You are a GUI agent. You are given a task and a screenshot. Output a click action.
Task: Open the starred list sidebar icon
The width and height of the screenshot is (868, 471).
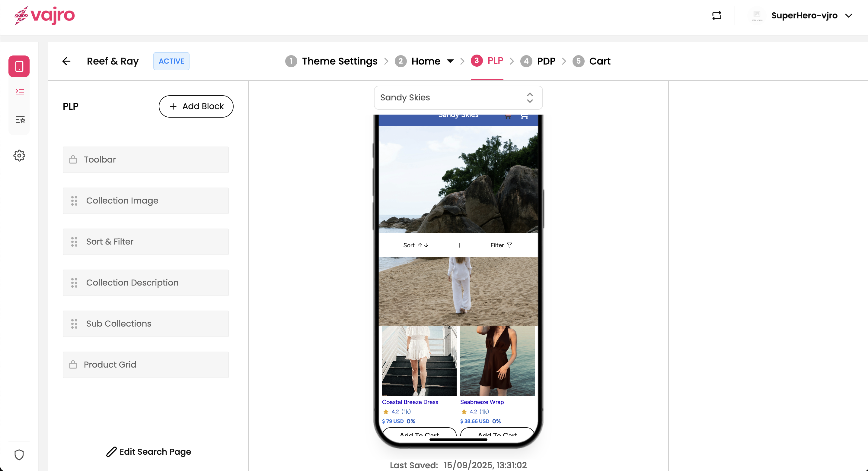(20, 119)
